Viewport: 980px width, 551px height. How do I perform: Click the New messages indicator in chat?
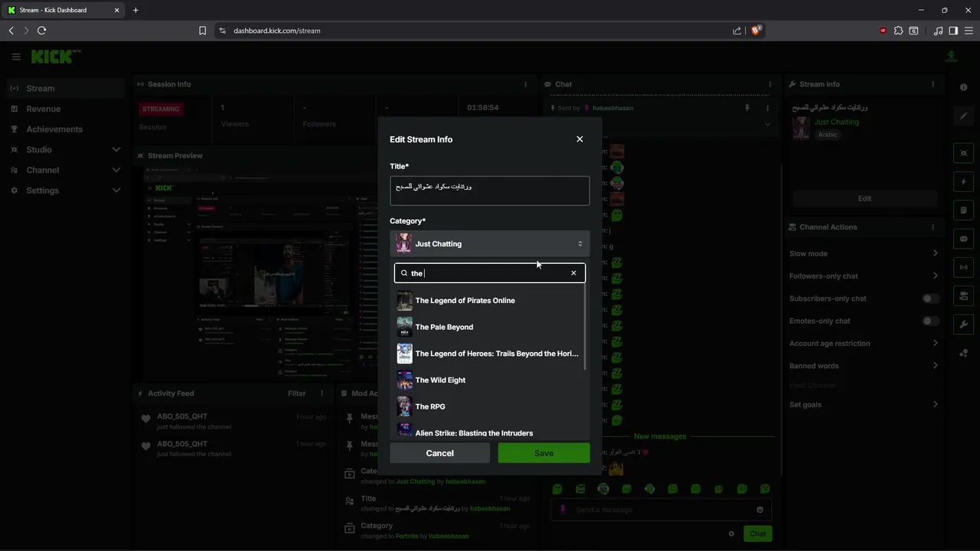(660, 436)
